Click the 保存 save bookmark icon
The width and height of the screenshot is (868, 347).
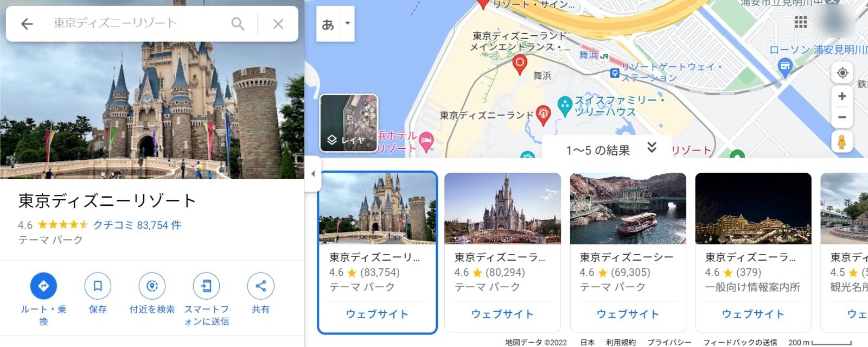98,286
